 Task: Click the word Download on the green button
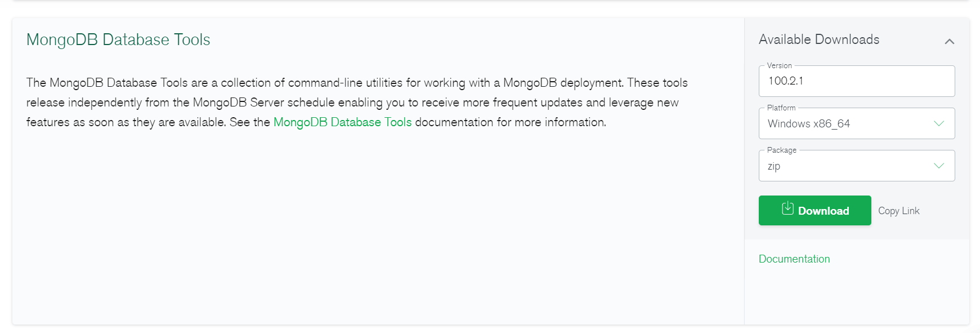tap(823, 211)
